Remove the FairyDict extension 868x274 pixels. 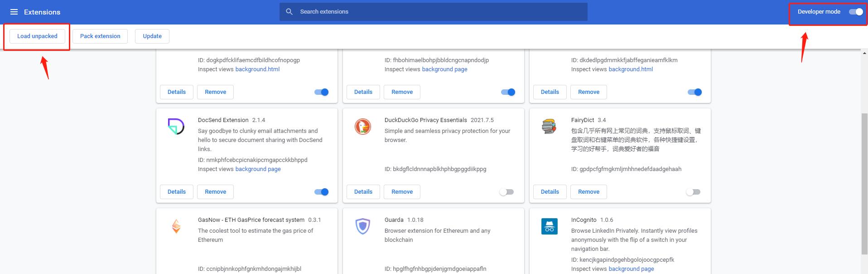coord(588,192)
